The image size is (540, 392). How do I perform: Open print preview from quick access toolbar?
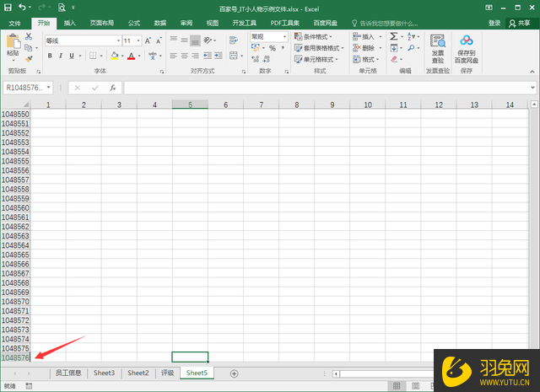click(62, 8)
